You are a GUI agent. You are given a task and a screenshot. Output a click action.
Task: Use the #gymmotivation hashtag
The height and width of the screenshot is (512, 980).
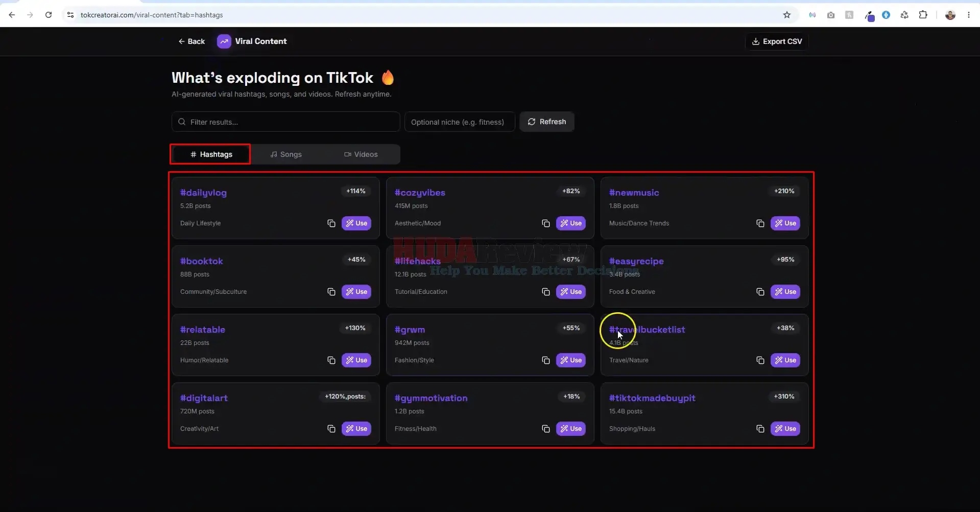(571, 429)
